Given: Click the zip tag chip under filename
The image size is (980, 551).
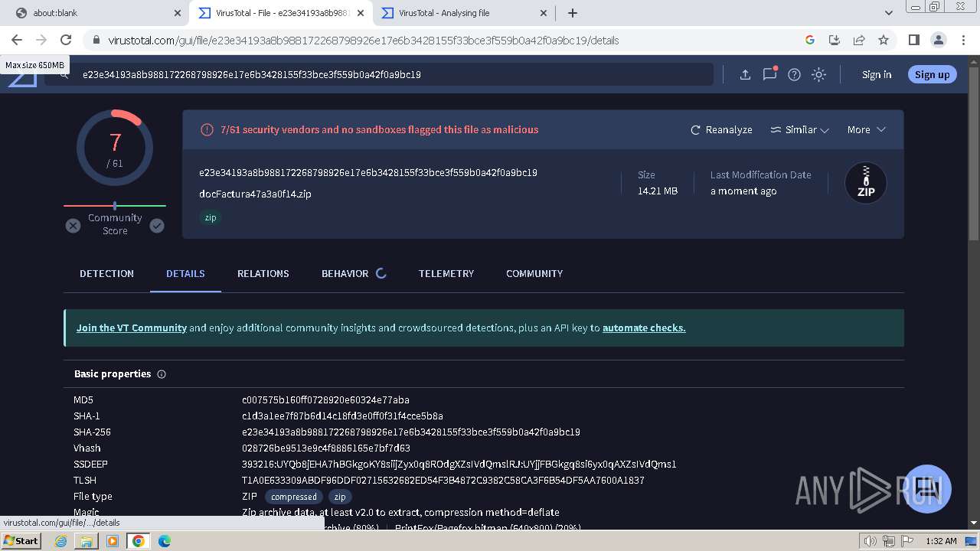Looking at the screenshot, I should point(211,217).
